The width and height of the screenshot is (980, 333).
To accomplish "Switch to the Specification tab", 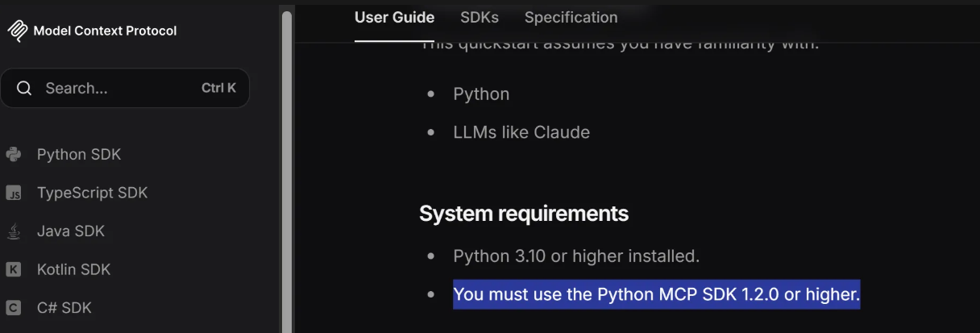I will pyautogui.click(x=571, y=18).
